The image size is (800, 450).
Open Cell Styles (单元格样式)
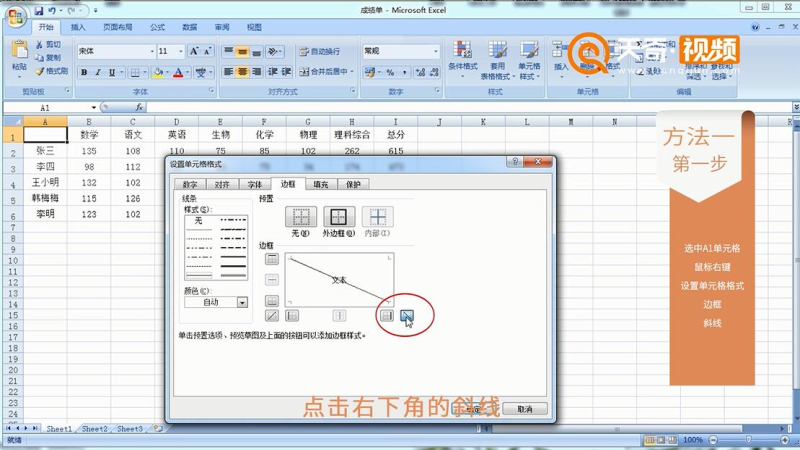pyautogui.click(x=529, y=60)
